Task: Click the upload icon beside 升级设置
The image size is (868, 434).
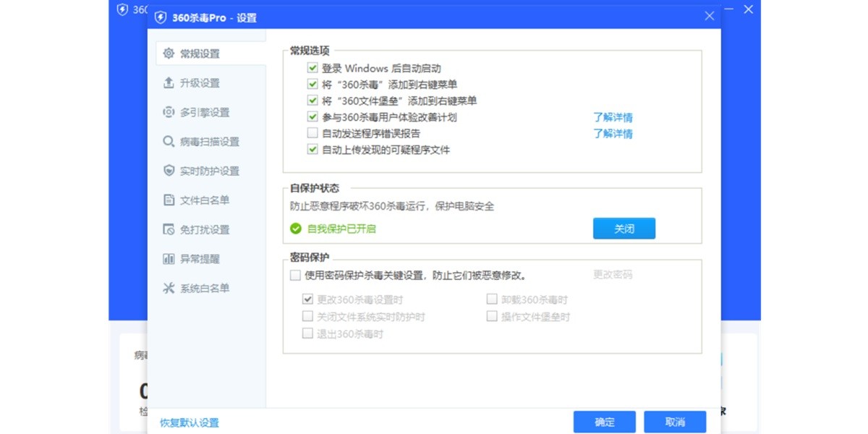Action: point(169,83)
